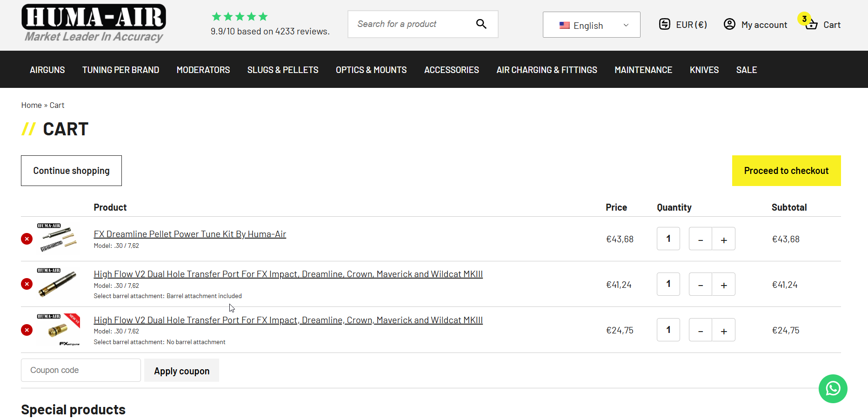The image size is (868, 419).
Task: Open FX Dreamline Pellet Power Tune Kit link
Action: (x=190, y=234)
